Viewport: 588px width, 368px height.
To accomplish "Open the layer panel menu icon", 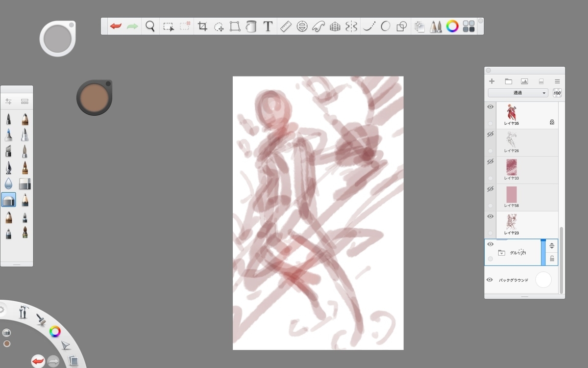I will 557,81.
